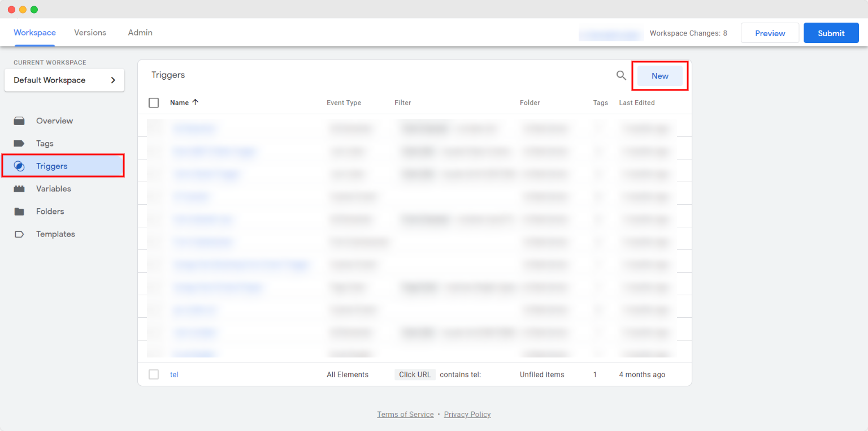The image size is (868, 431).
Task: Select the checkbox on the first trigger row
Action: [154, 128]
